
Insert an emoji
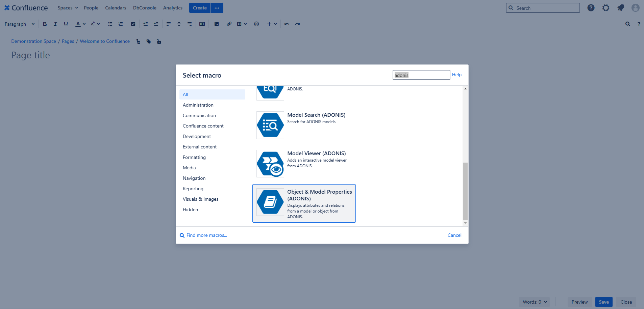coord(256,24)
